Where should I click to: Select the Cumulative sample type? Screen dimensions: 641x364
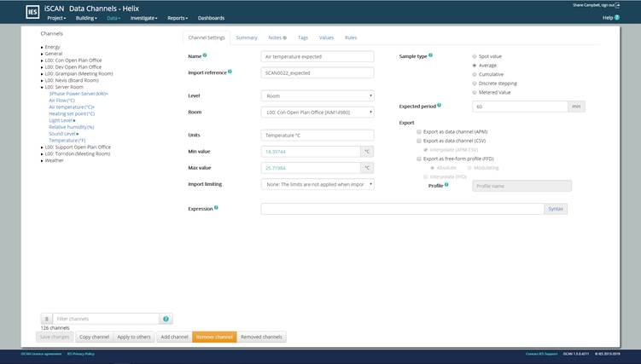click(x=475, y=74)
